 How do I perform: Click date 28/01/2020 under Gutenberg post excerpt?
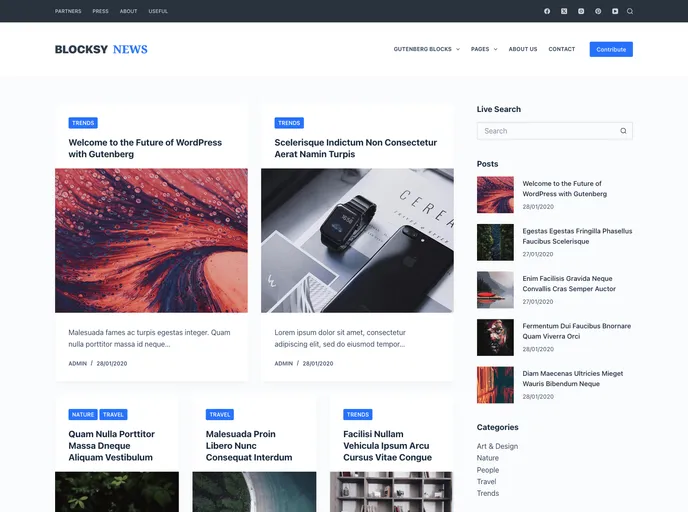(x=112, y=363)
